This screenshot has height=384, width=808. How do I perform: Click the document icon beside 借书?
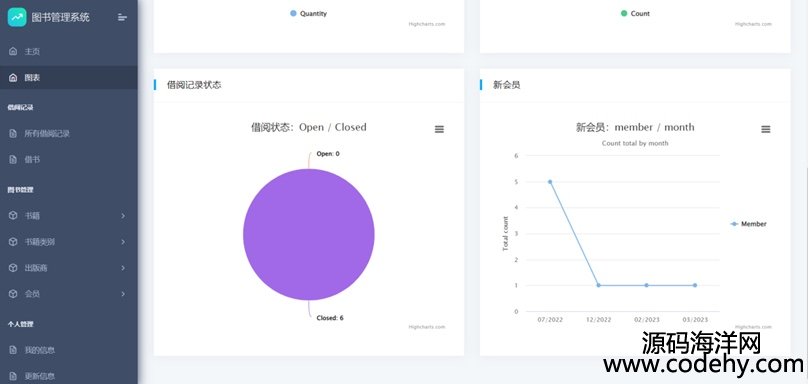pyautogui.click(x=13, y=160)
